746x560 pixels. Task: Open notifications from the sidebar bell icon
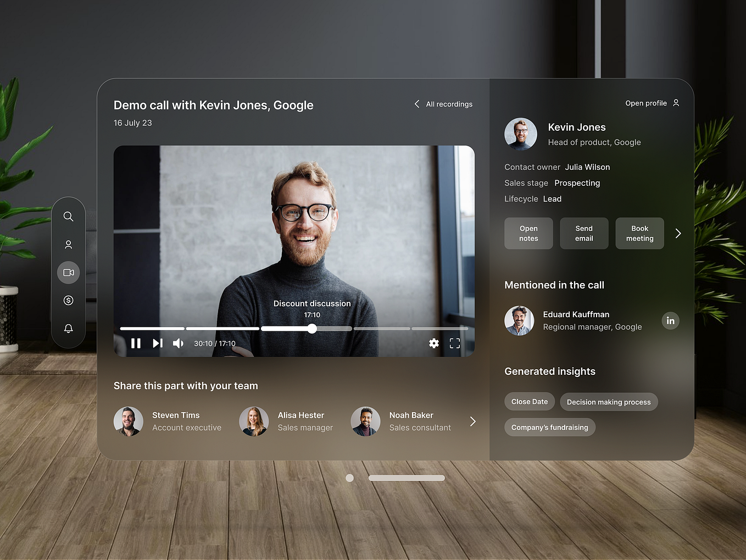(68, 328)
